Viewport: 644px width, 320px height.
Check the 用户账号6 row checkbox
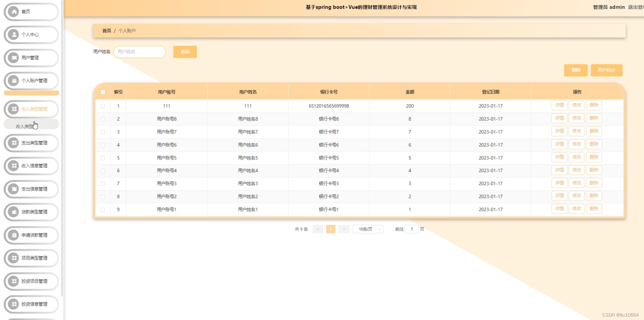coord(103,145)
